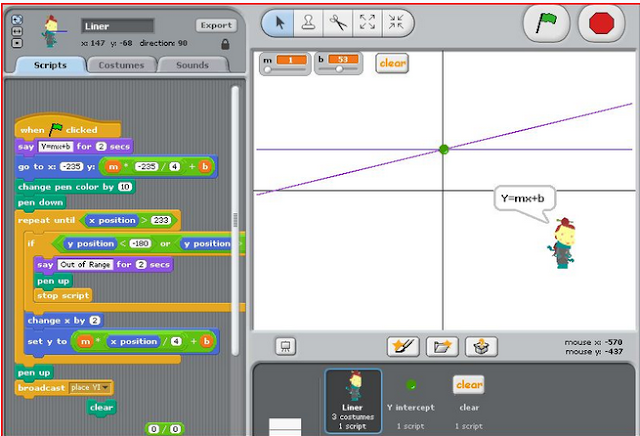Click the stop script block
Viewport: 640px width, 436px height.
[x=63, y=296]
